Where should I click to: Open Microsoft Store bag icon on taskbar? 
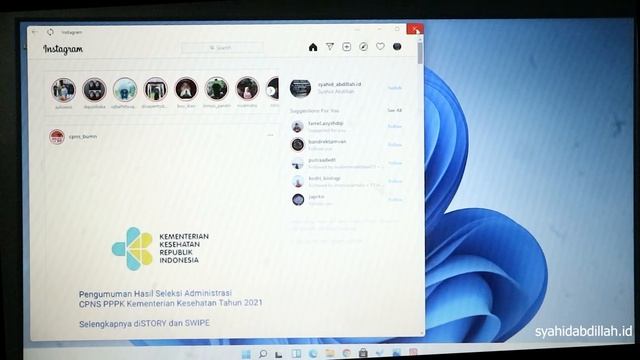[363, 353]
